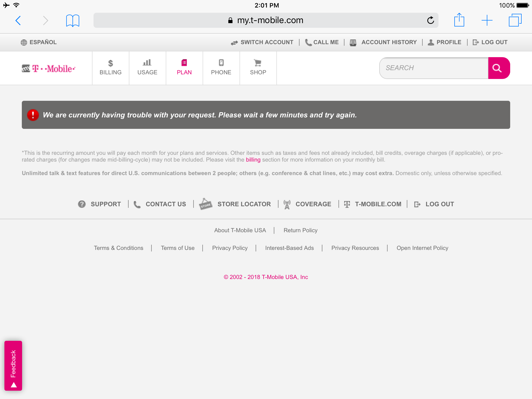The width and height of the screenshot is (532, 399).
Task: Open the Shop tab
Action: (x=258, y=68)
